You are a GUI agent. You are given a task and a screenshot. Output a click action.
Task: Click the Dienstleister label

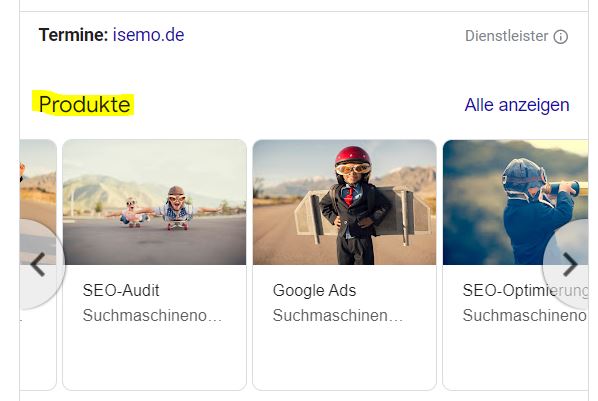click(x=506, y=36)
